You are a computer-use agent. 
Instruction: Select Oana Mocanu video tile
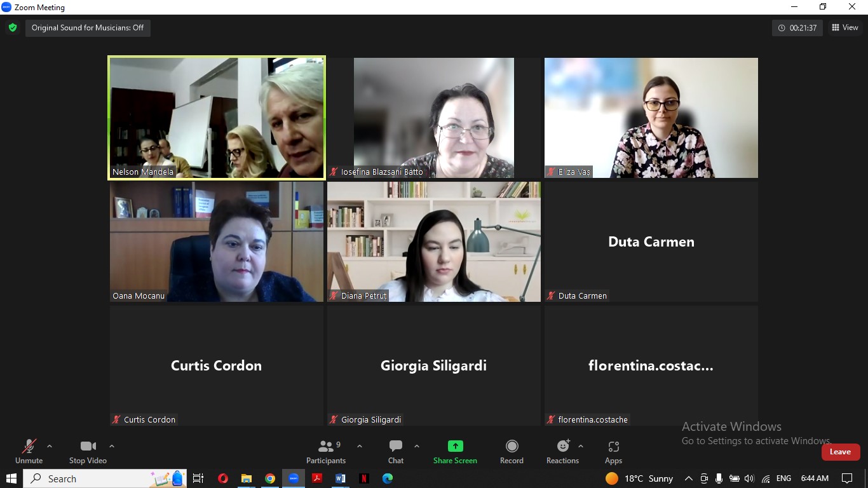(x=217, y=241)
